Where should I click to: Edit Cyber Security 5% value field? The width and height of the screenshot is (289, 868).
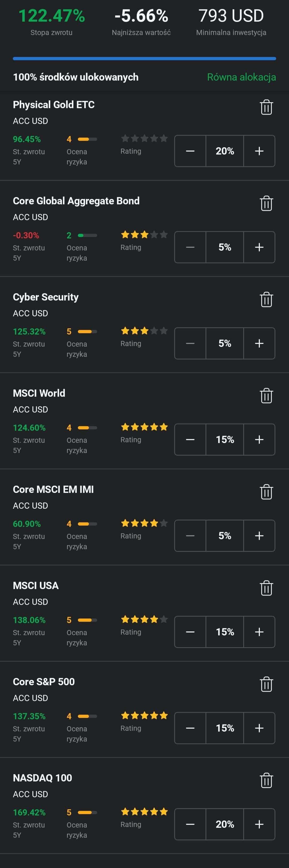tap(225, 343)
